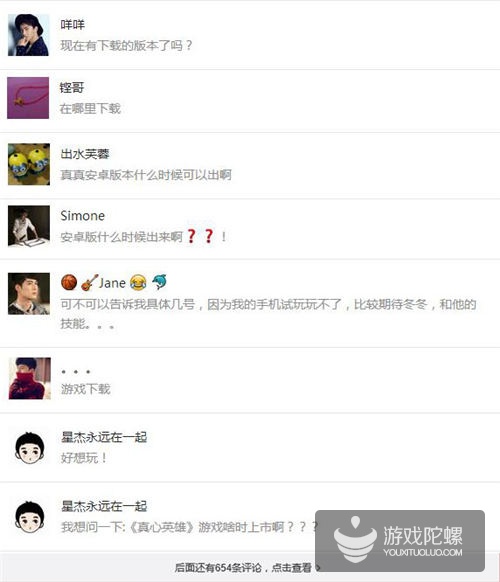This screenshot has height=582, width=500.
Task: Open Simone's profile avatar
Action: pyautogui.click(x=29, y=226)
